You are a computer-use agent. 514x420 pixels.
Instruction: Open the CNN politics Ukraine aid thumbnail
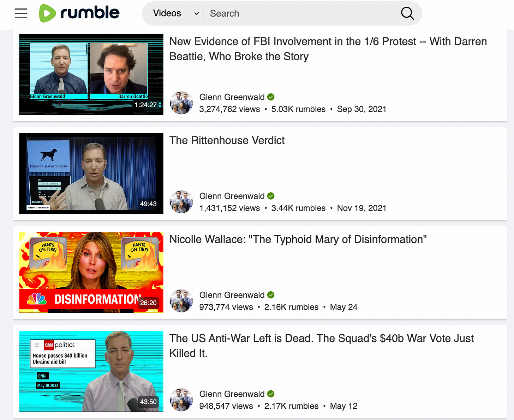click(91, 371)
